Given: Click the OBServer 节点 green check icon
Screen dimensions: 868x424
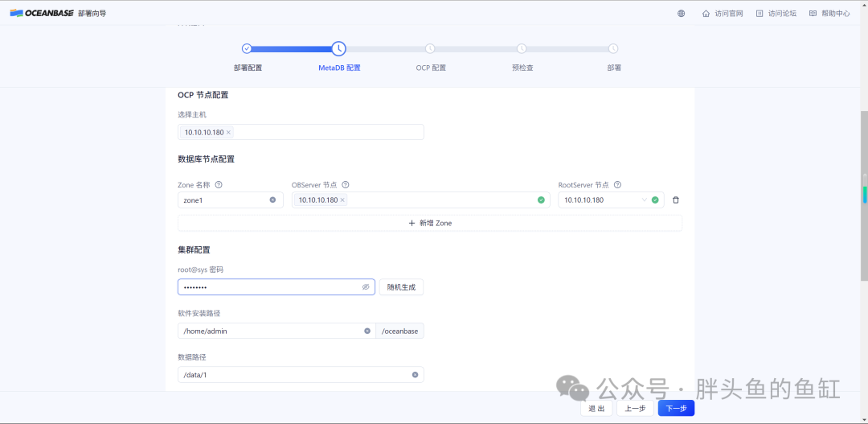Looking at the screenshot, I should (541, 200).
